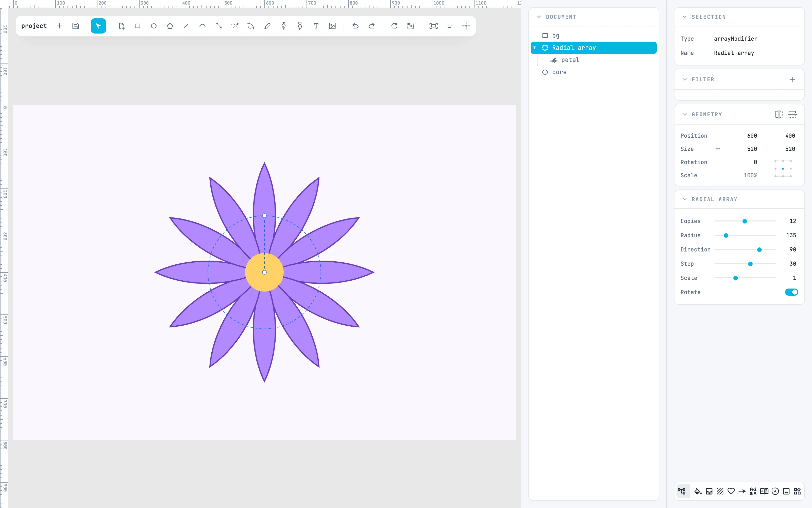Toggle the Rotate switch off
The image size is (812, 508).
pyautogui.click(x=791, y=292)
